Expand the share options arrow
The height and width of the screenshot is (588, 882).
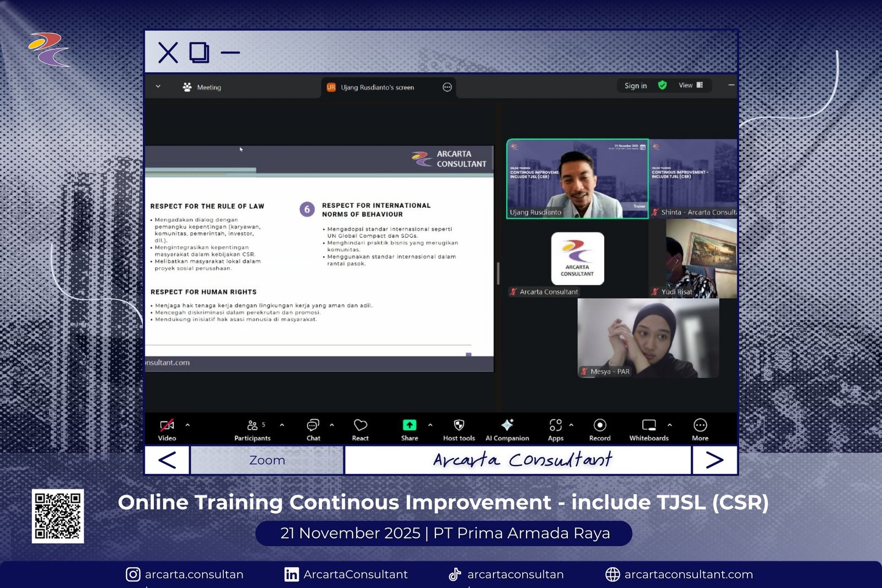click(430, 425)
